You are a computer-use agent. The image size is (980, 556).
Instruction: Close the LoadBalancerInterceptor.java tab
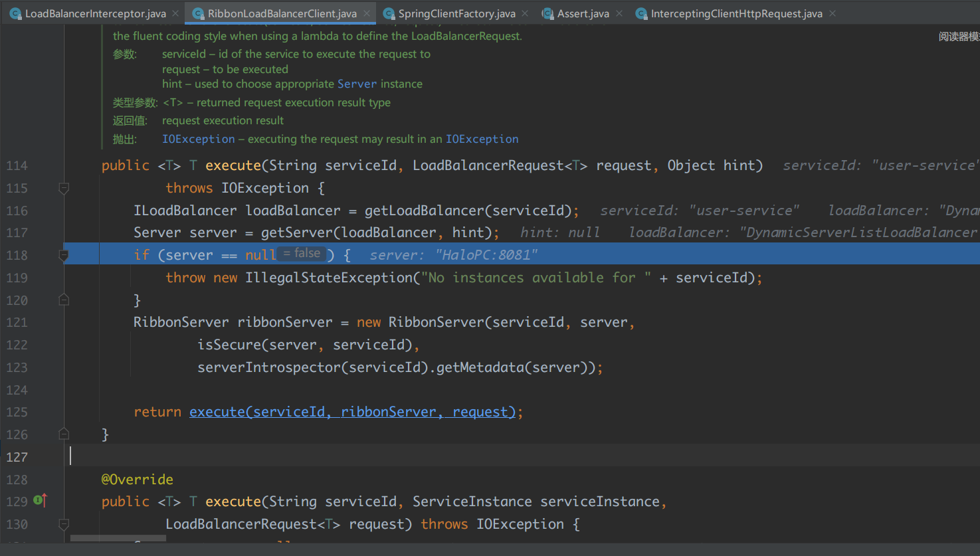pyautogui.click(x=175, y=13)
